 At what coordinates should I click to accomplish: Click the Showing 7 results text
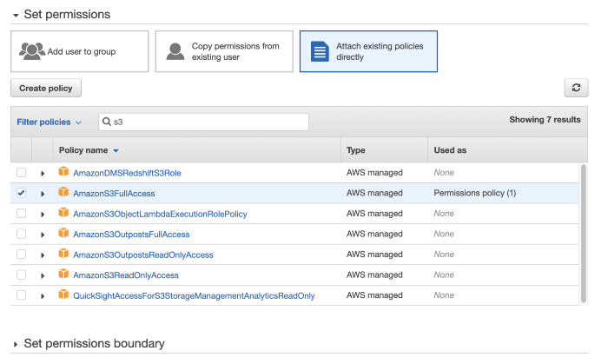(545, 120)
